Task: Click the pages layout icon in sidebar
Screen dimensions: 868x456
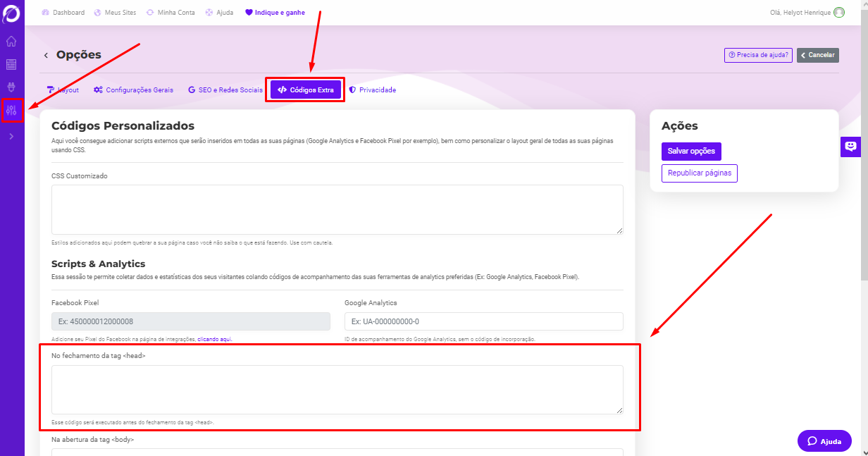Action: pos(11,65)
